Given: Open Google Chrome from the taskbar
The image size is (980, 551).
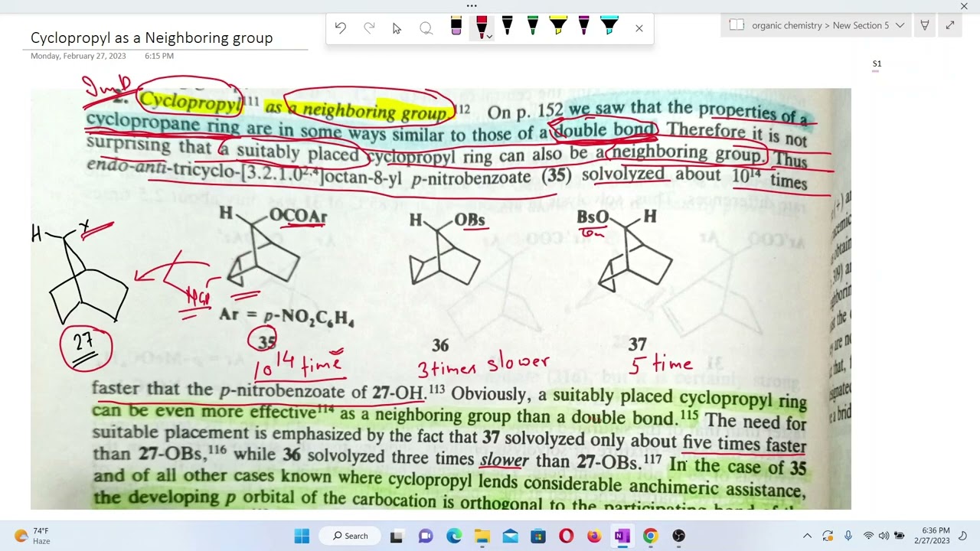Looking at the screenshot, I should tap(650, 536).
